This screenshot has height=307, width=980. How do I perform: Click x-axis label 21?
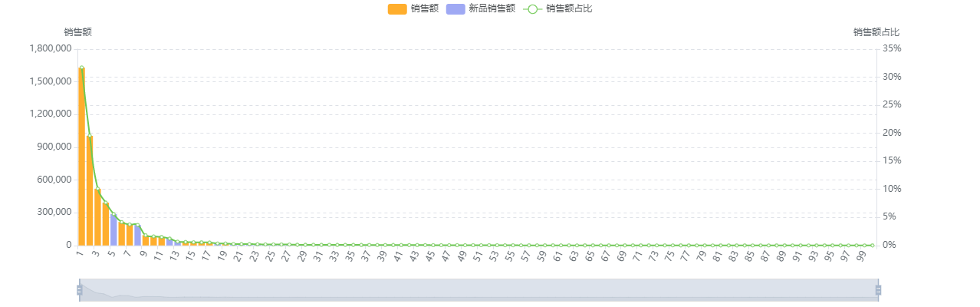tap(238, 256)
